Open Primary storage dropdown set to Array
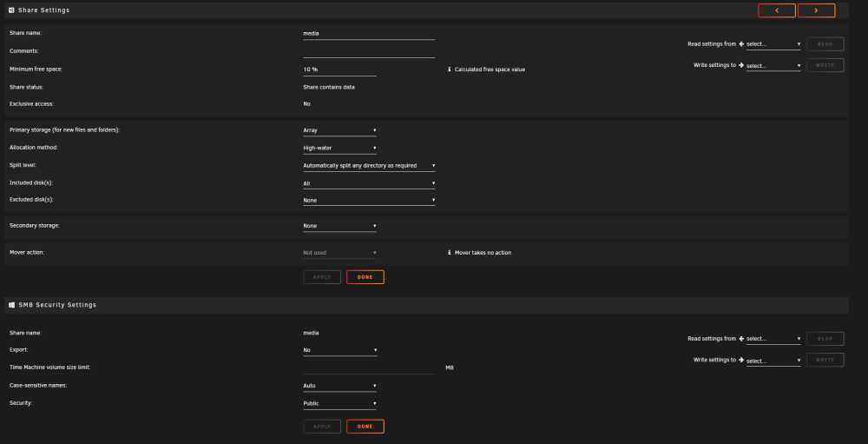 (339, 131)
